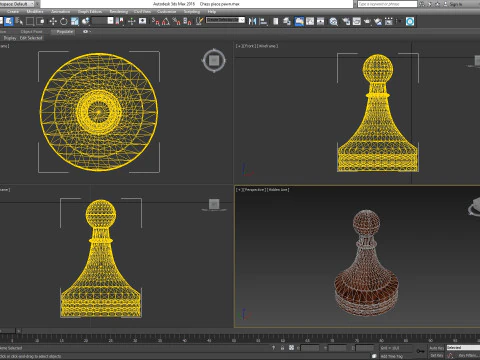Screen dimensions: 480x360
Task: Open the Help menu
Action: [212, 11]
